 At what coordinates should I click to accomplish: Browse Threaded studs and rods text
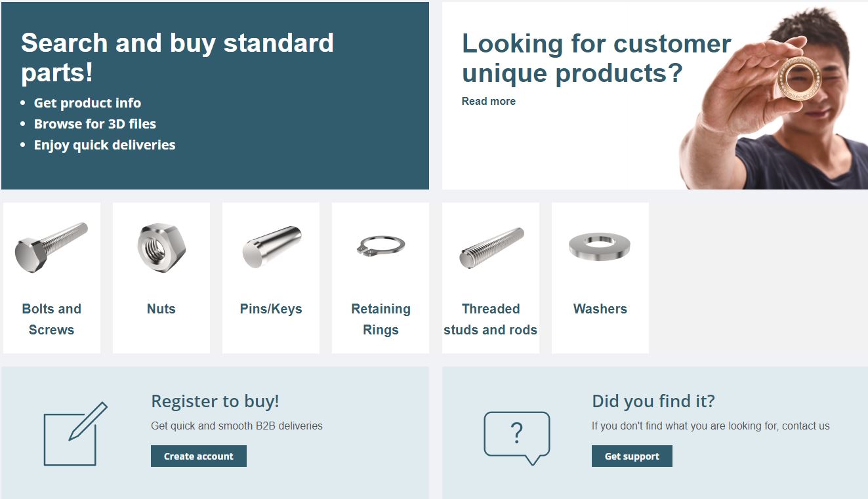coord(491,319)
